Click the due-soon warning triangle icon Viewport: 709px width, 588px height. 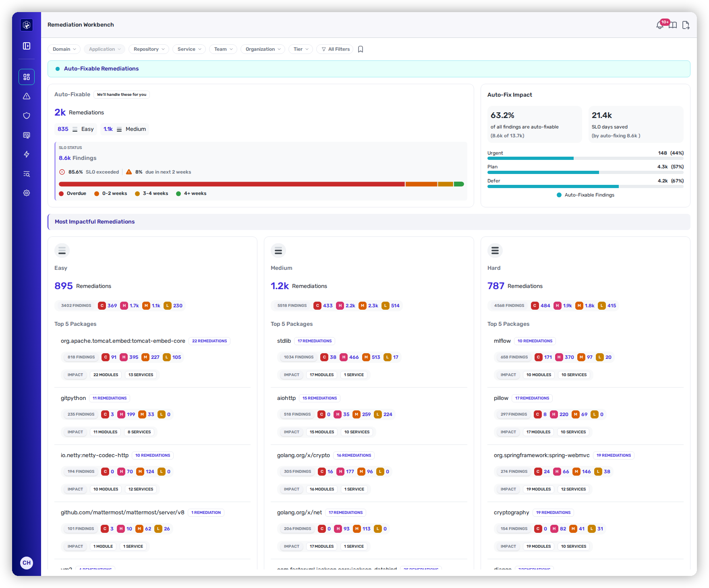pos(129,172)
